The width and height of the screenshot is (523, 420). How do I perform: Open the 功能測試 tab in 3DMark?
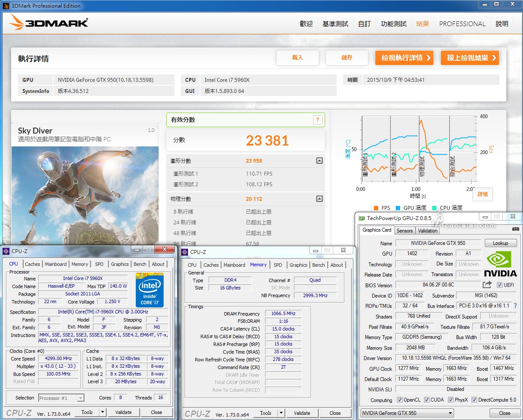tap(394, 24)
